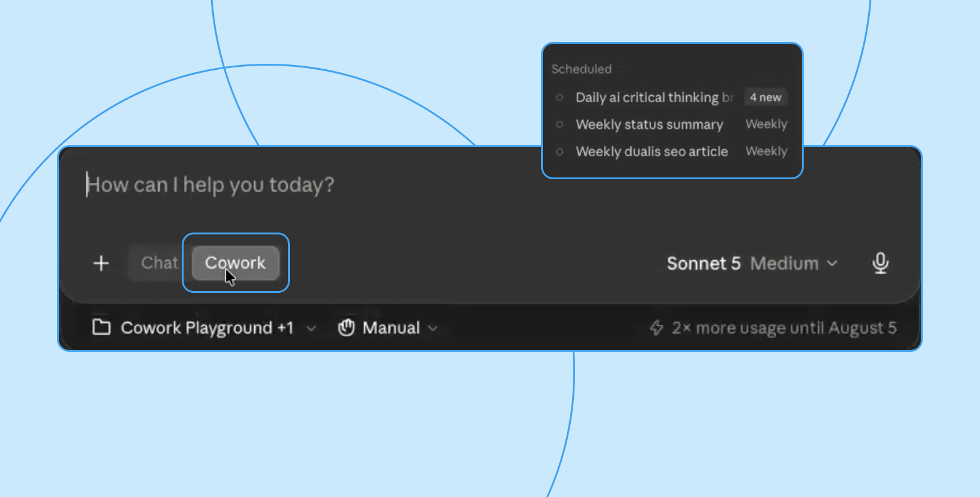Expand the Cowork Playground +1 folder chevron
The width and height of the screenshot is (980, 497).
tap(311, 328)
